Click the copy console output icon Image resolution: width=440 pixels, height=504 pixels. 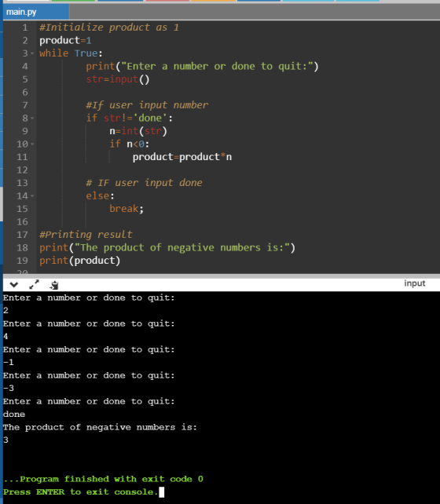[x=54, y=285]
